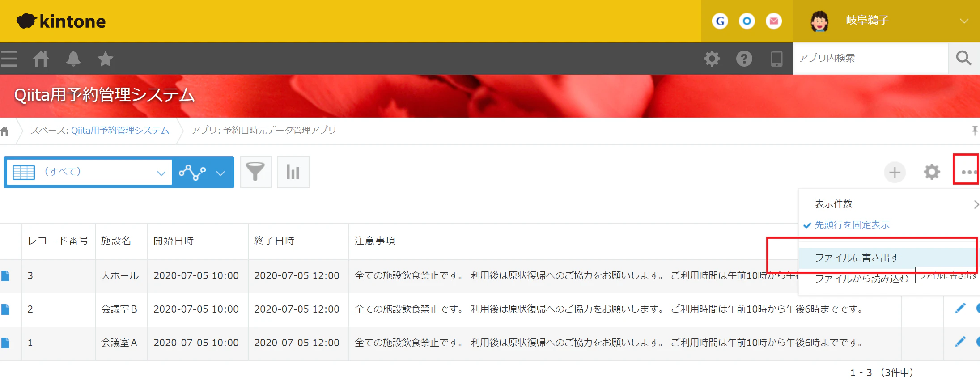Switch to mobile view icon
980x385 pixels.
(776, 59)
